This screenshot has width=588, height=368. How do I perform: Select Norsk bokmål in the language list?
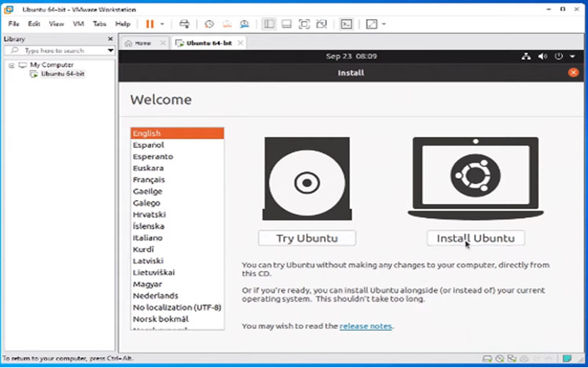177,319
